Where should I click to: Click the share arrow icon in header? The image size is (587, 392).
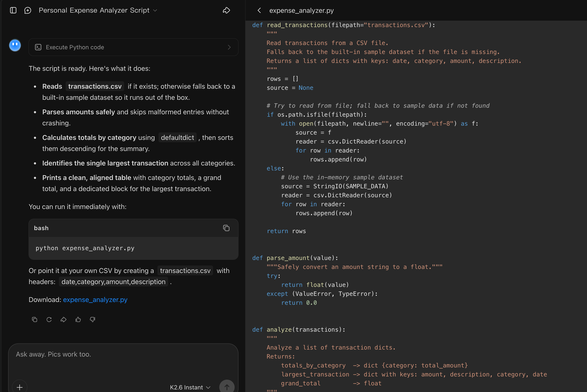226,10
